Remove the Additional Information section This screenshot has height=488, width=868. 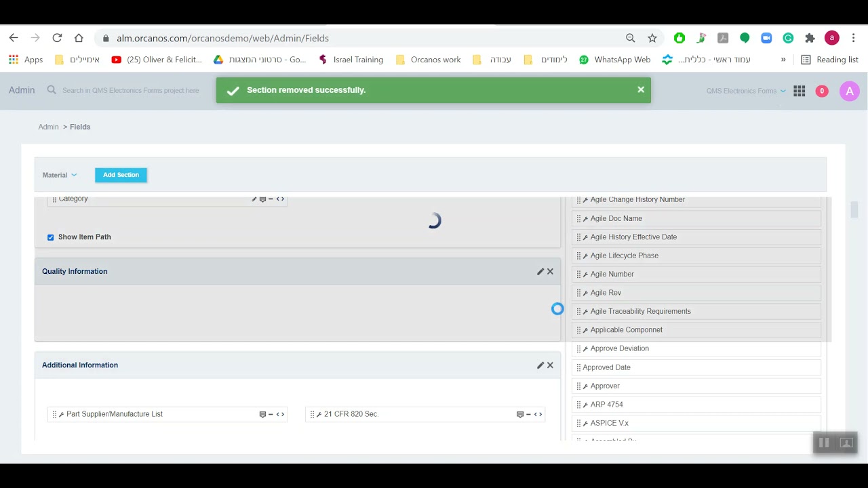click(550, 365)
